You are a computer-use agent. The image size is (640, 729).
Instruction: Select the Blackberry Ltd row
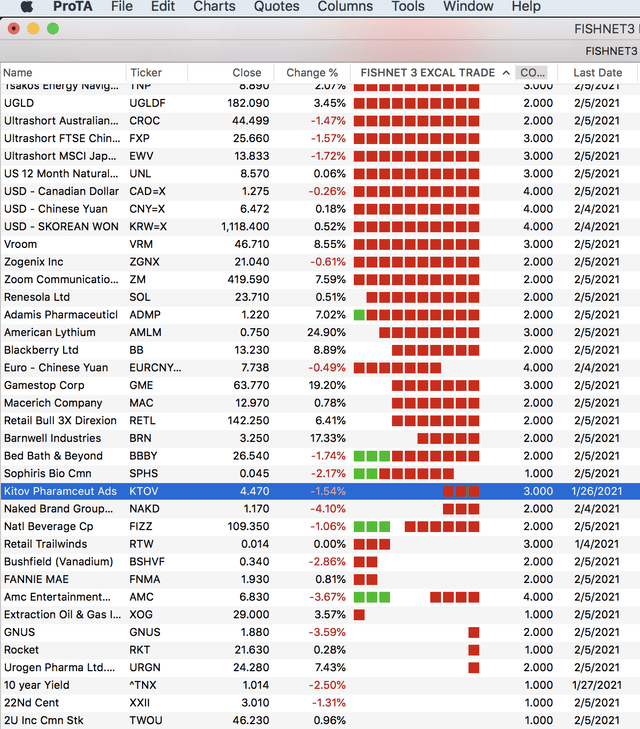(x=320, y=351)
